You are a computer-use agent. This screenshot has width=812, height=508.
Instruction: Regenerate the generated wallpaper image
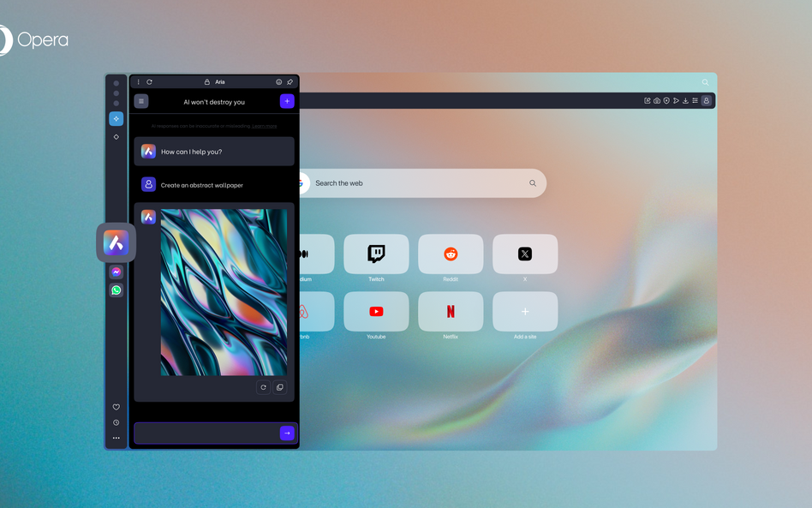tap(263, 387)
